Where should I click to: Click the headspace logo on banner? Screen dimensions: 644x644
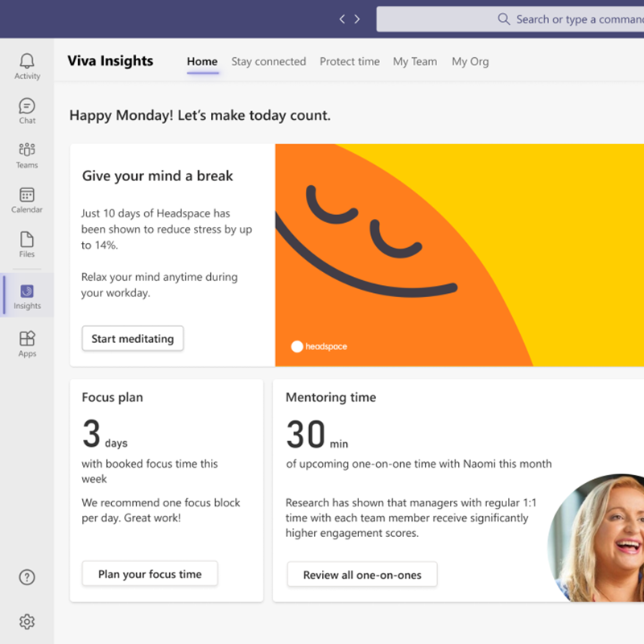319,346
